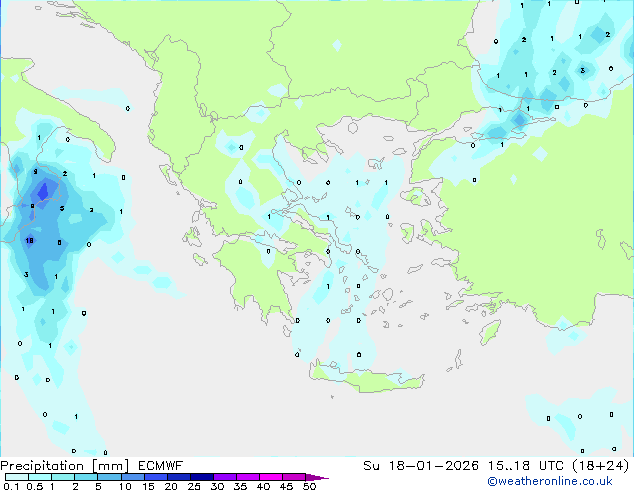Open the weatheronline.co.uk copyright link
This screenshot has height=490, width=634.
click(550, 481)
